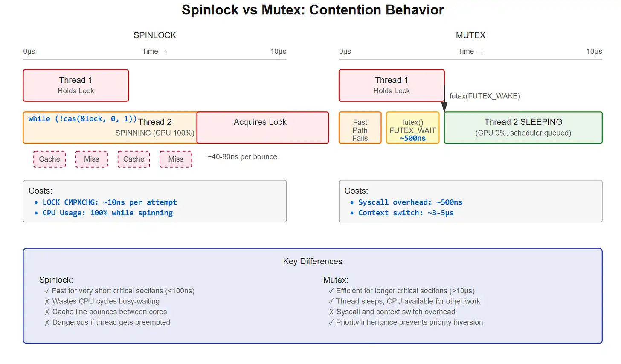The height and width of the screenshot is (364, 621).
Task: Click the green "Thread 2 SLEEPING" block
Action: 523,127
